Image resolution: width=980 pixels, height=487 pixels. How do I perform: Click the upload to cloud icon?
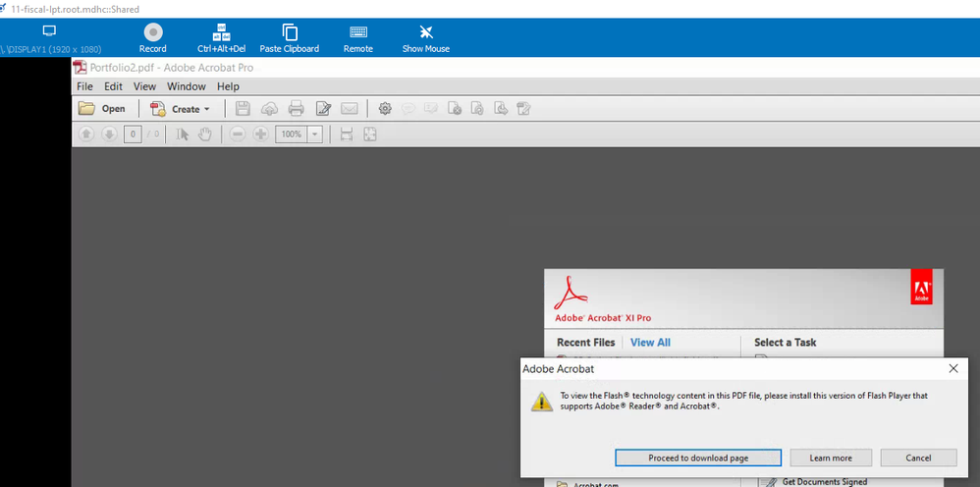coord(269,109)
